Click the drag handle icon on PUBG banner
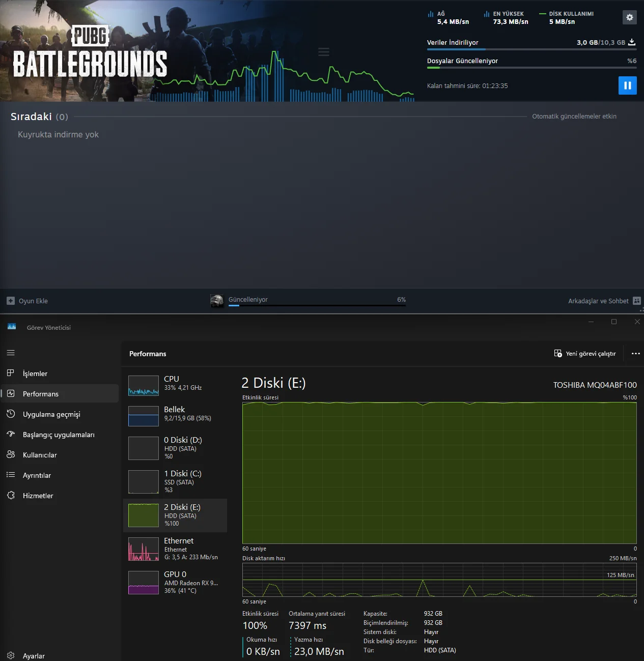Viewport: 644px width, 661px height. click(324, 52)
